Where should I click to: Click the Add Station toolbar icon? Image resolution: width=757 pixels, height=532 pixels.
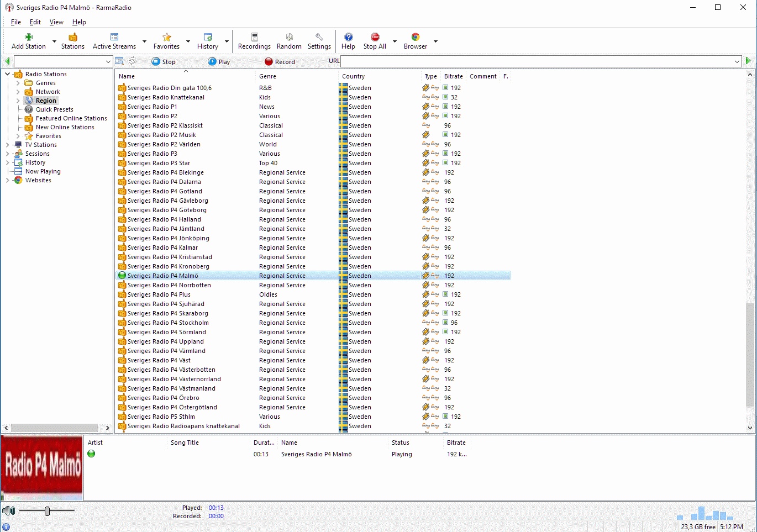coord(29,37)
